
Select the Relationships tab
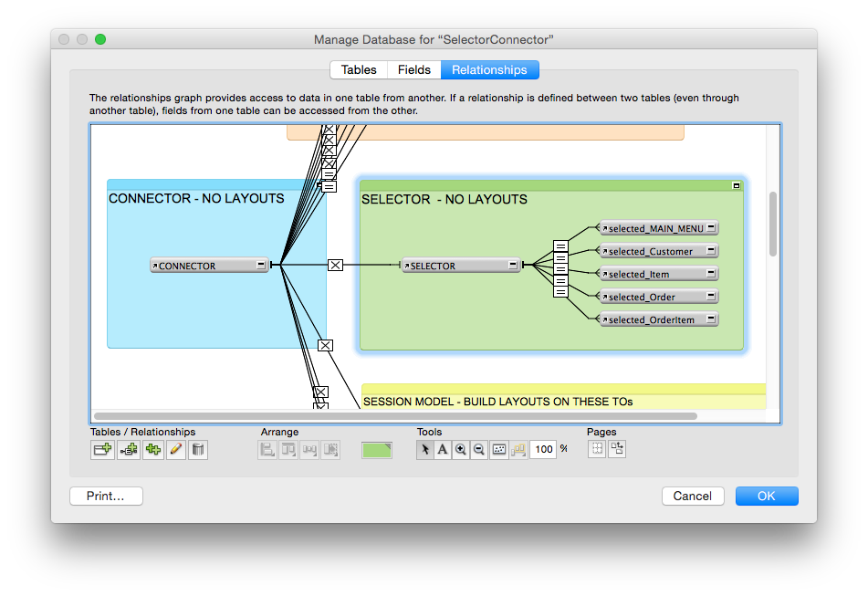pyautogui.click(x=489, y=69)
